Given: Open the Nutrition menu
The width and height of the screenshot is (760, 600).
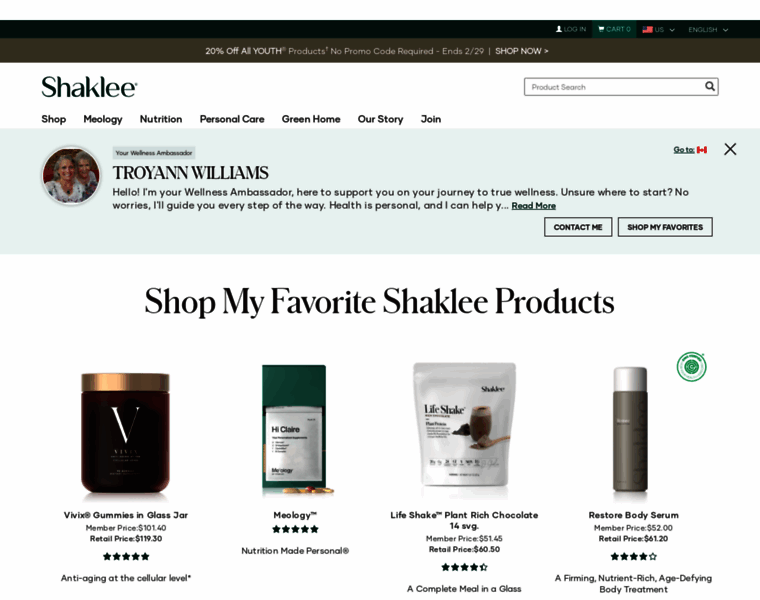Looking at the screenshot, I should tap(161, 119).
